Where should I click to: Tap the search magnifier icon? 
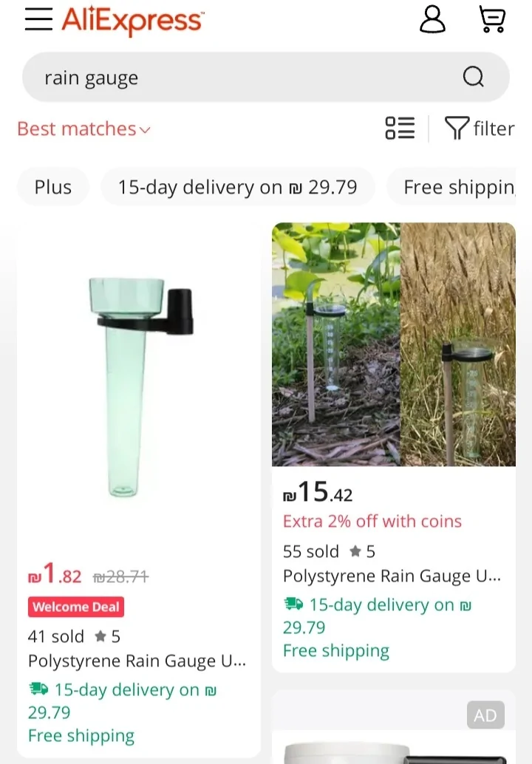tap(473, 77)
